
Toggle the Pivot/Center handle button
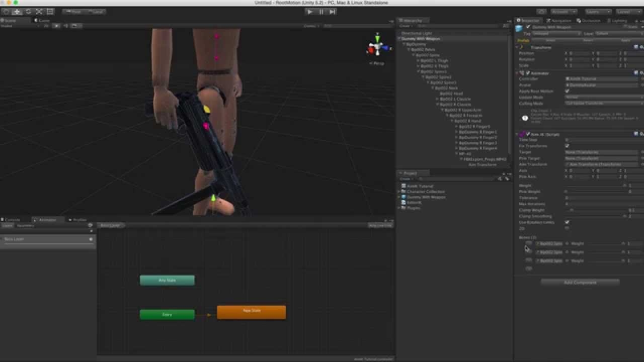click(74, 12)
